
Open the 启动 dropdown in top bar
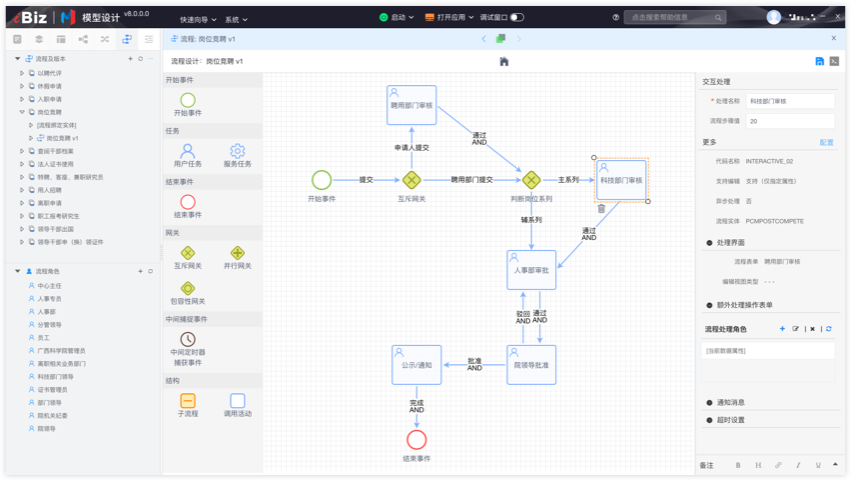click(x=397, y=17)
